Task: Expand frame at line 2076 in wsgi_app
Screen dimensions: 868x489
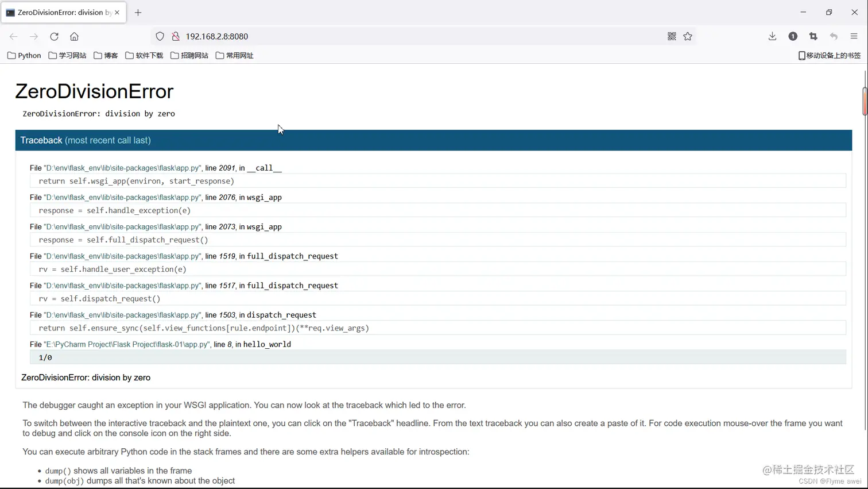Action: coord(156,197)
